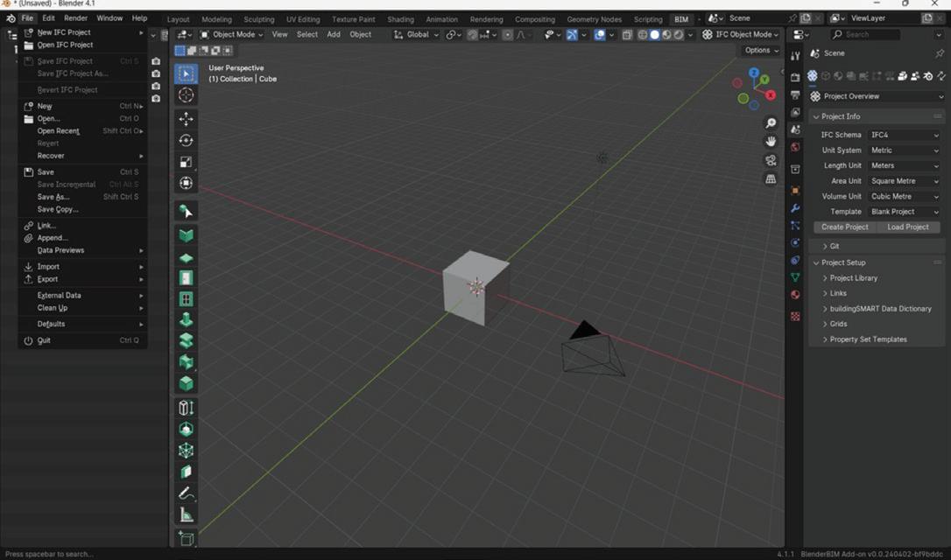Expand the Git section
Viewport: 951px width, 560px height.
(834, 246)
